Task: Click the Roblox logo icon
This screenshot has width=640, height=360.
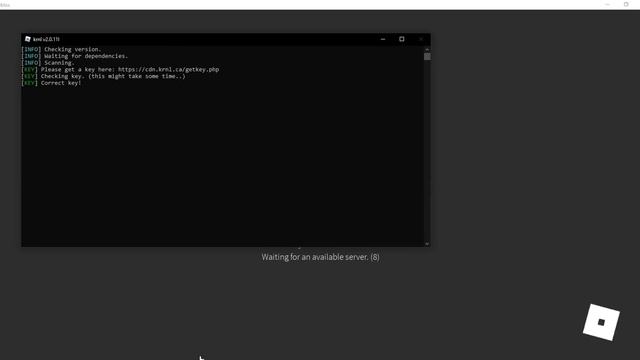Action: pyautogui.click(x=601, y=322)
